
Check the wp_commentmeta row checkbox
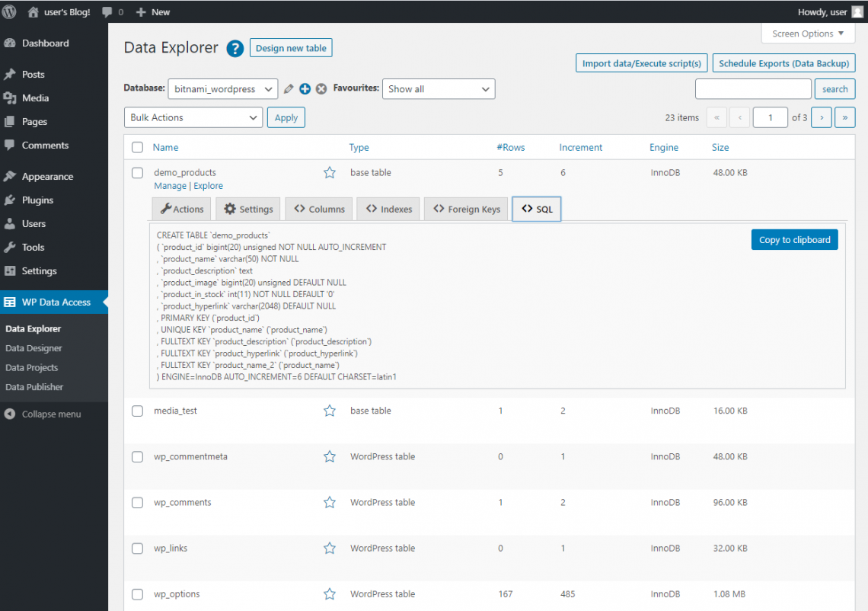pos(137,457)
